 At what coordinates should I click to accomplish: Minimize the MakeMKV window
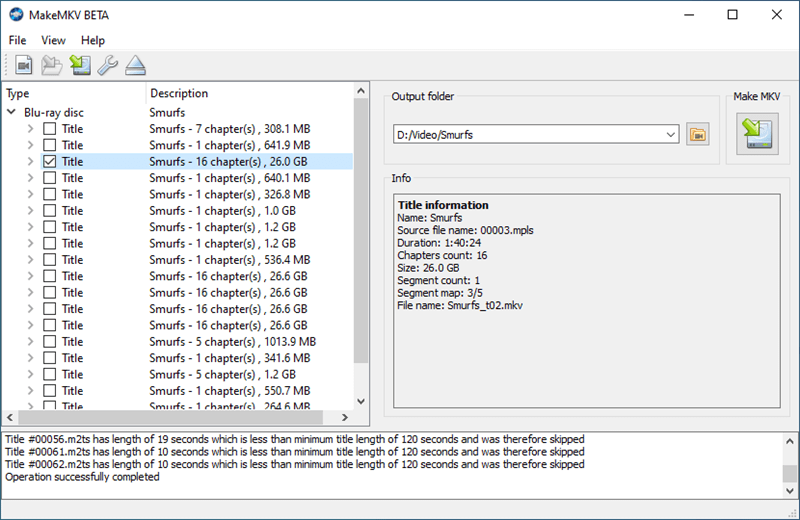click(x=689, y=14)
